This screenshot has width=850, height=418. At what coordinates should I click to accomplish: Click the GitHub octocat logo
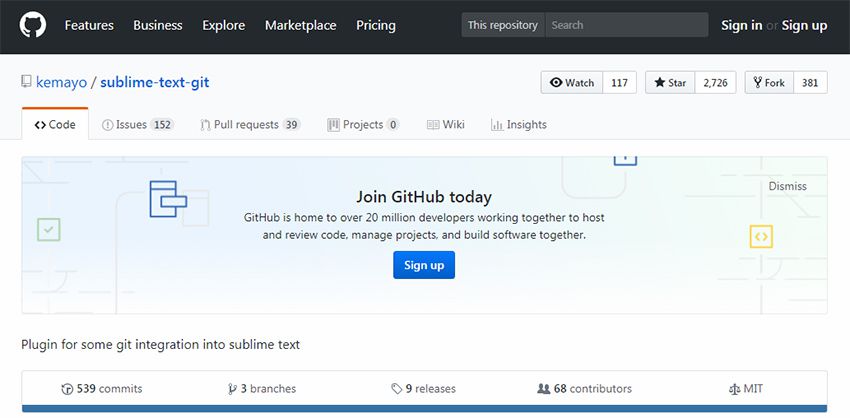pyautogui.click(x=33, y=25)
